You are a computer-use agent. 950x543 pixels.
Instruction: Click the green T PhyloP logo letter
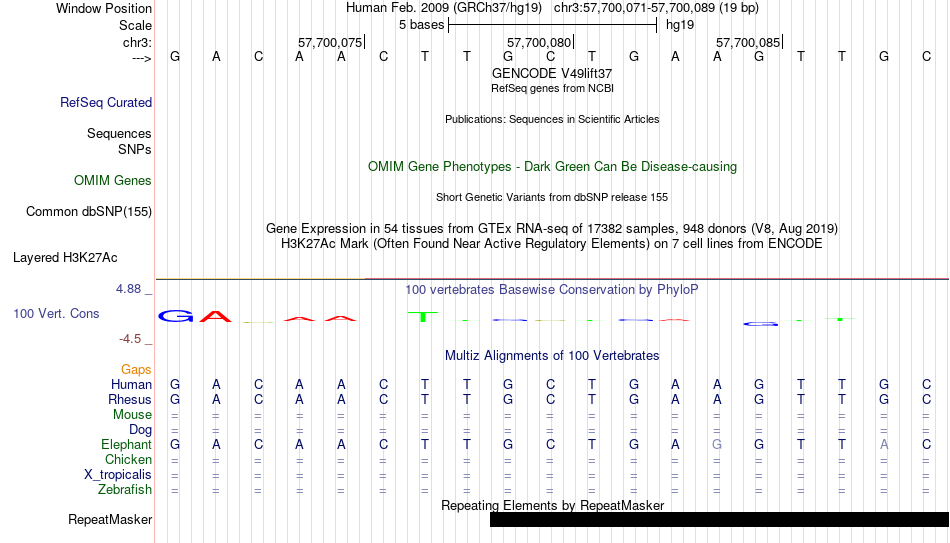pyautogui.click(x=423, y=316)
